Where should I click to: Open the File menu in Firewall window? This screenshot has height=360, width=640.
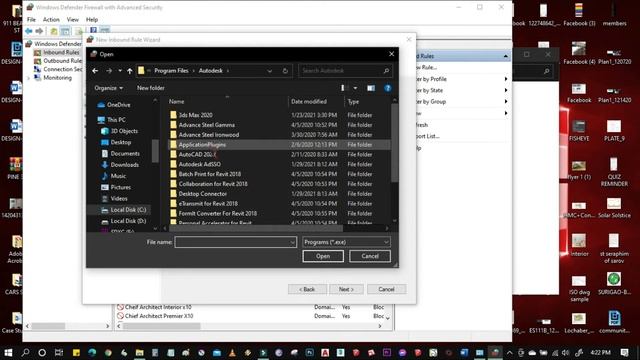pos(31,20)
